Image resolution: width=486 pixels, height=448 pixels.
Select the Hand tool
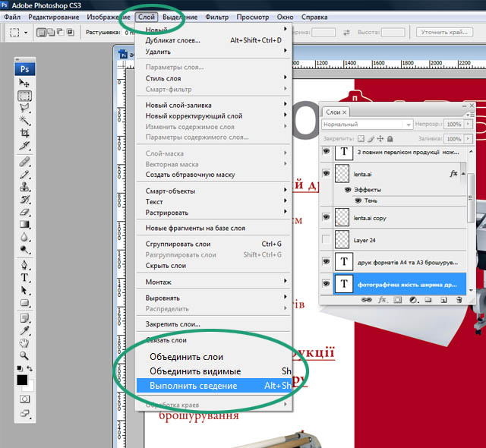point(25,342)
